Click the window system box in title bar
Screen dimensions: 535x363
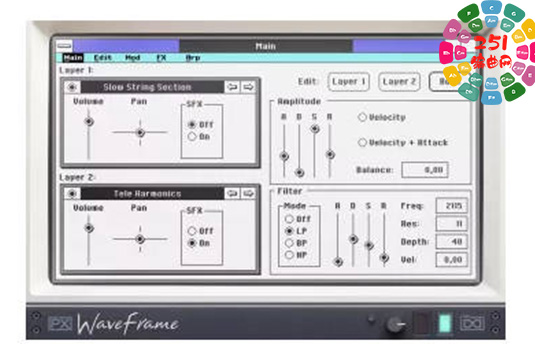click(x=64, y=46)
